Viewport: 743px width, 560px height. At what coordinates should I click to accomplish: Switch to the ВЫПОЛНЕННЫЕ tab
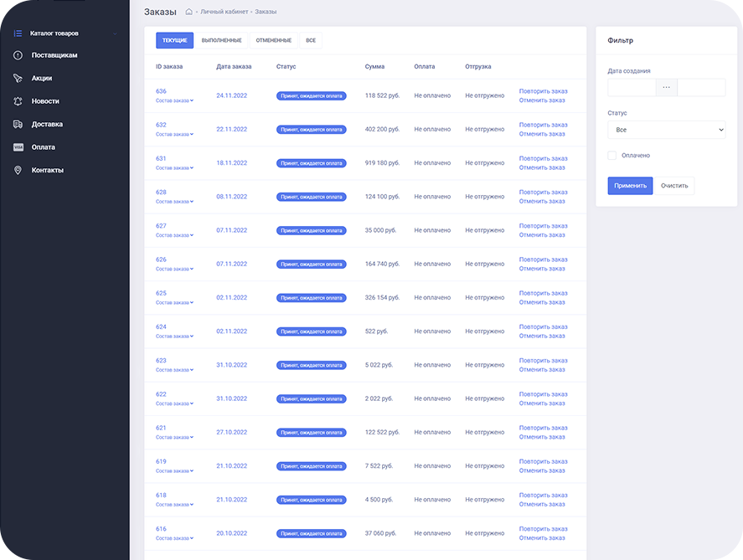click(x=220, y=39)
